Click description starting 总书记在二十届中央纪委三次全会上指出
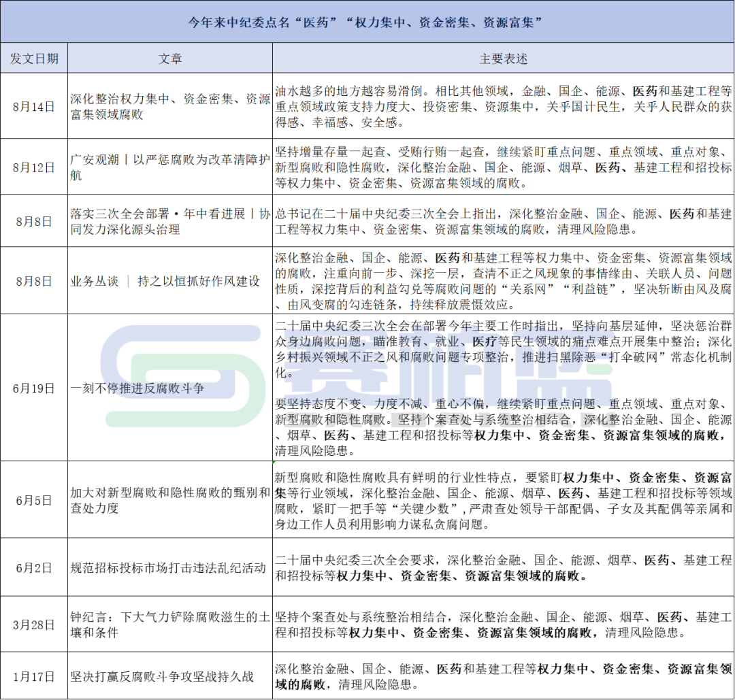This screenshot has height=700, width=735. point(504,221)
